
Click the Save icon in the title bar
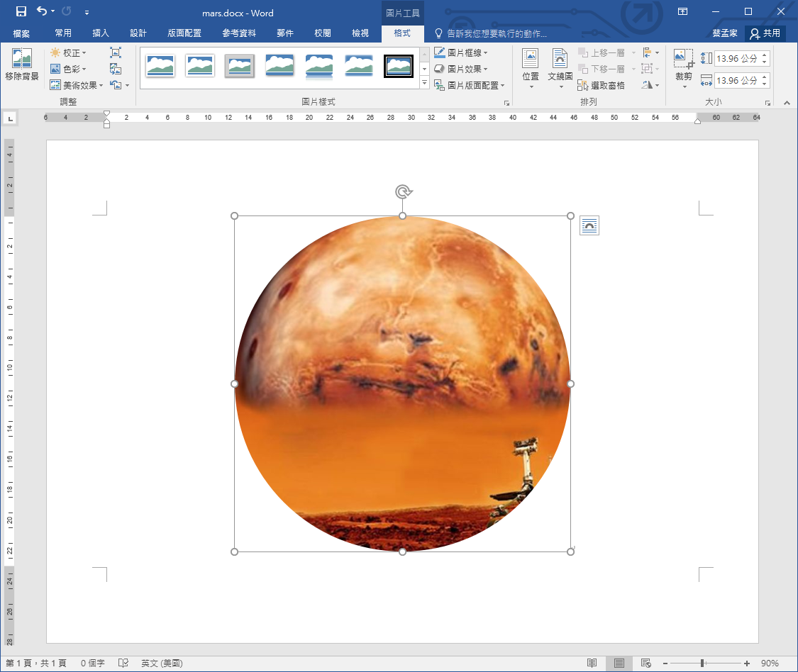pyautogui.click(x=21, y=11)
